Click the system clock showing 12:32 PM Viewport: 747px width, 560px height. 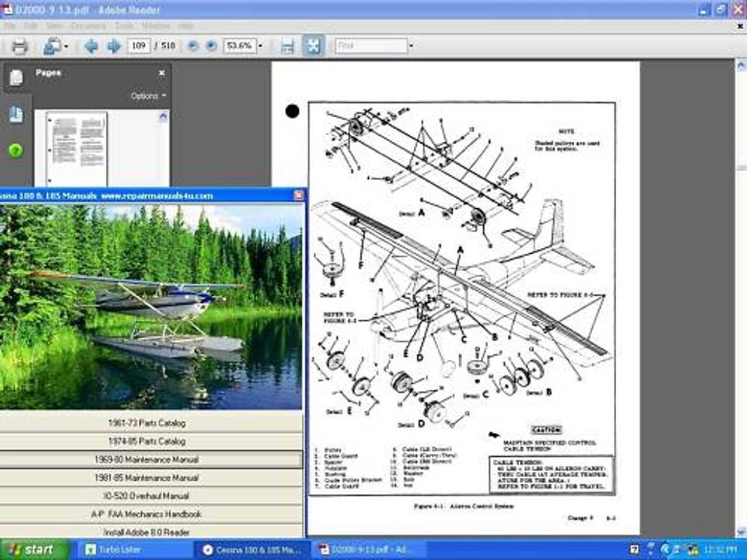720,549
